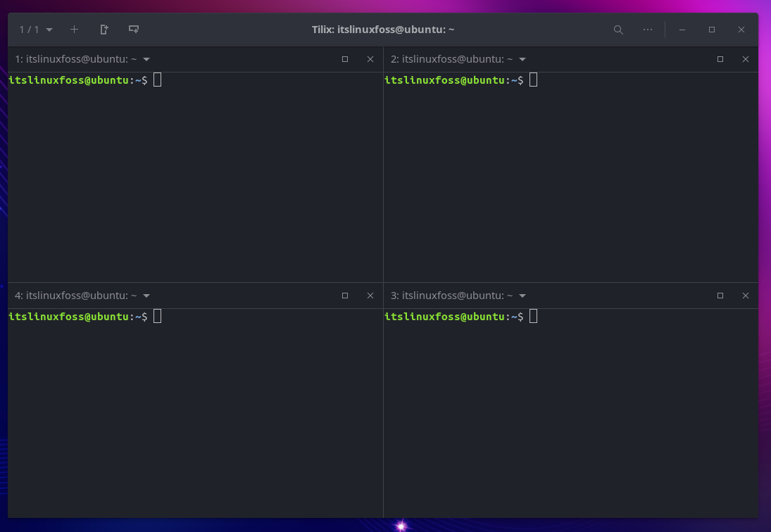771x532 pixels.
Task: Create a new session using the plus icon
Action: [75, 30]
